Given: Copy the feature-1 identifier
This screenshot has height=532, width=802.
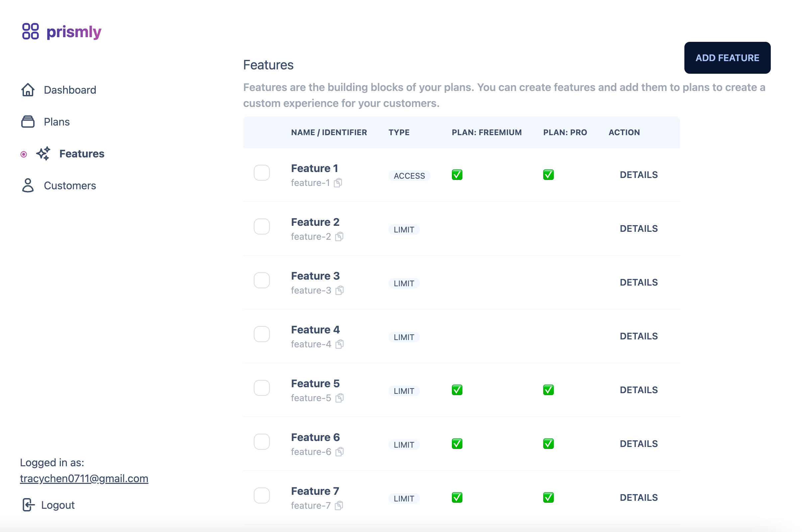Looking at the screenshot, I should (x=338, y=183).
